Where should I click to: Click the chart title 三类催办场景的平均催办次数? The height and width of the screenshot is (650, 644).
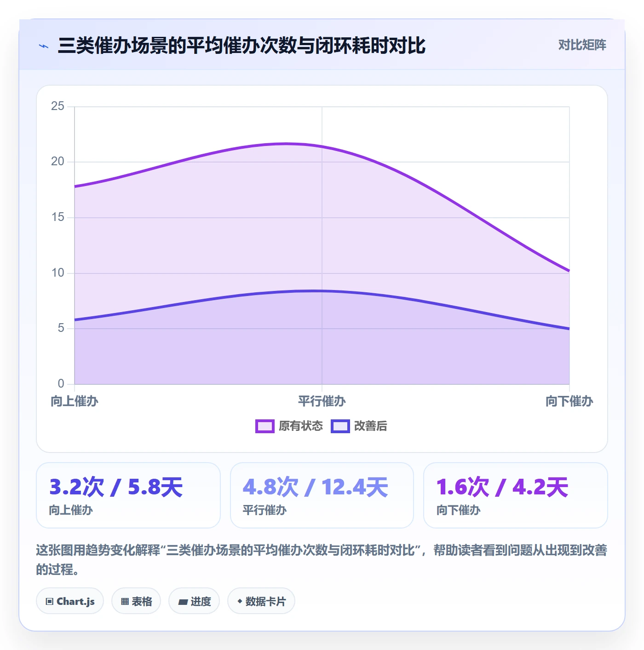pos(241,46)
